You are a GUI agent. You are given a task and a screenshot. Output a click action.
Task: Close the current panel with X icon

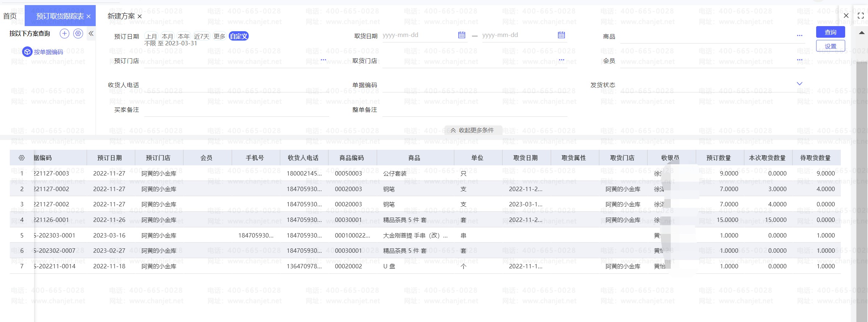[x=846, y=16]
